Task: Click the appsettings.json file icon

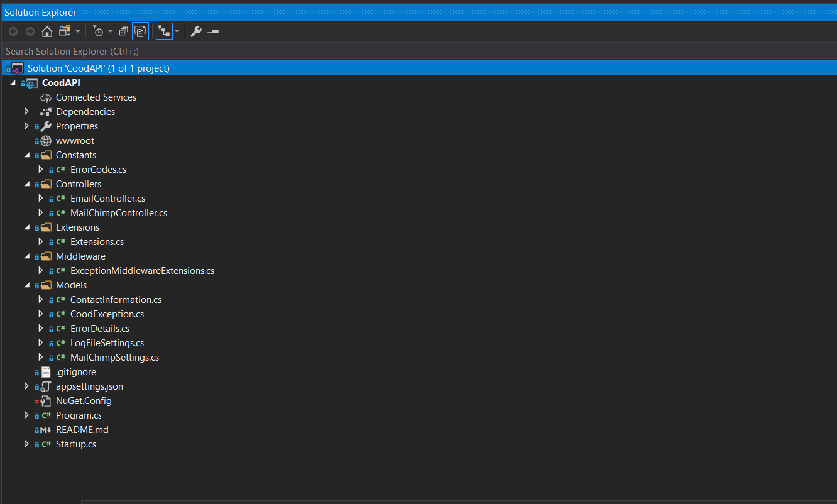Action: point(46,386)
